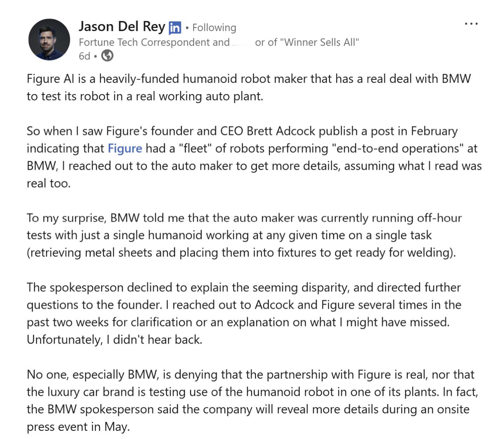Click the word February in the post
Viewport: 504px width, 439px height.
coord(434,132)
